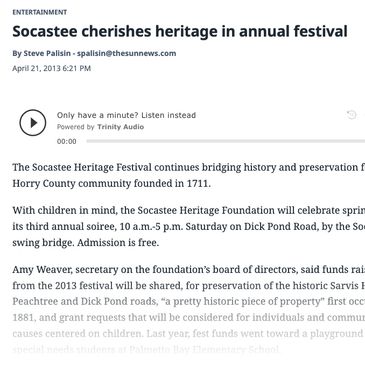The image size is (365, 365).
Task: Seek along the audio progress bar
Action: click(x=226, y=141)
